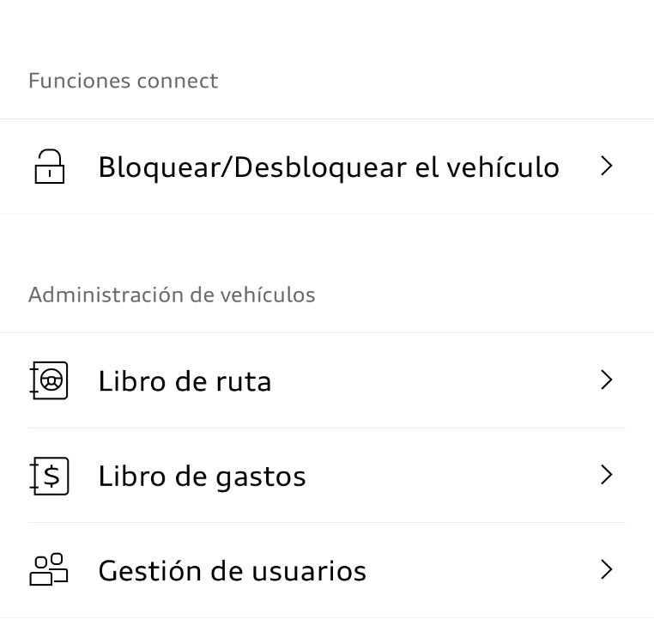Go to Gestión de usuarios text

pyautogui.click(x=233, y=570)
